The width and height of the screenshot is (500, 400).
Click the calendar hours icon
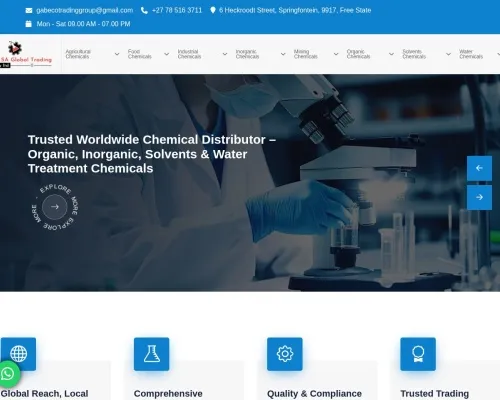[x=29, y=24]
